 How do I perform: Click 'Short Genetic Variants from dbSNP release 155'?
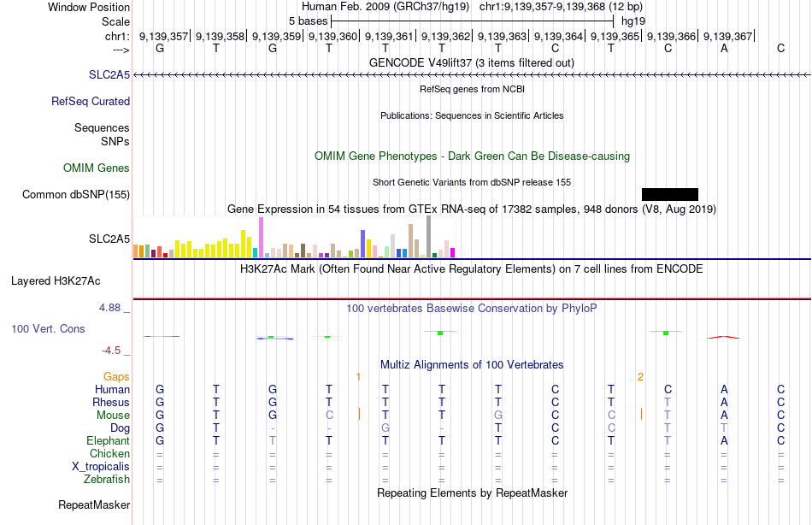pyautogui.click(x=472, y=182)
